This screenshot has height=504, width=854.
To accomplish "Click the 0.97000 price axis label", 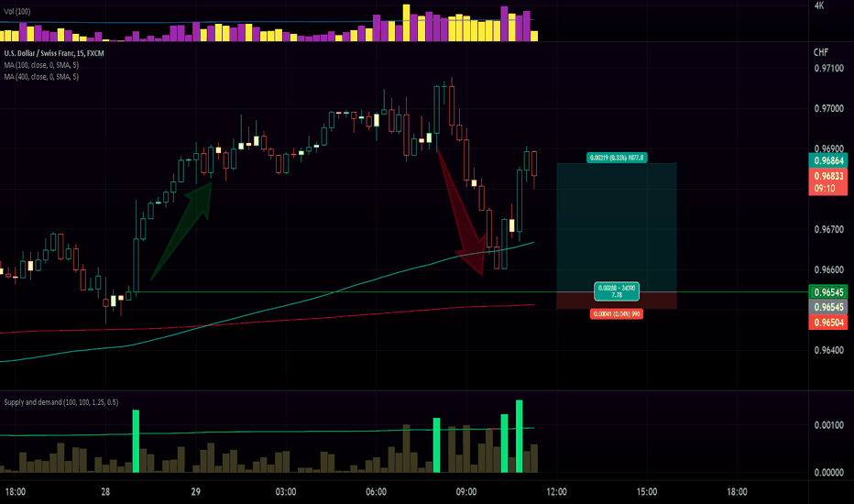I will click(829, 109).
